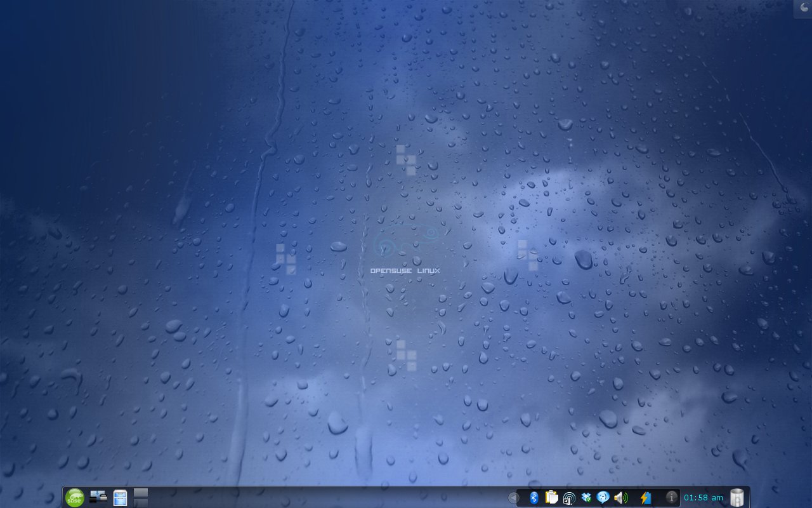Open the openSUSE application launcher menu

tap(74, 497)
